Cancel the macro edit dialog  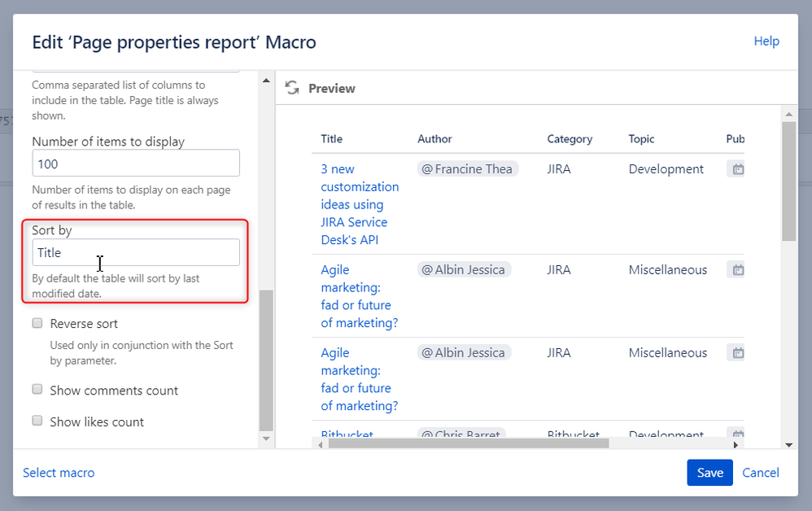coord(761,473)
